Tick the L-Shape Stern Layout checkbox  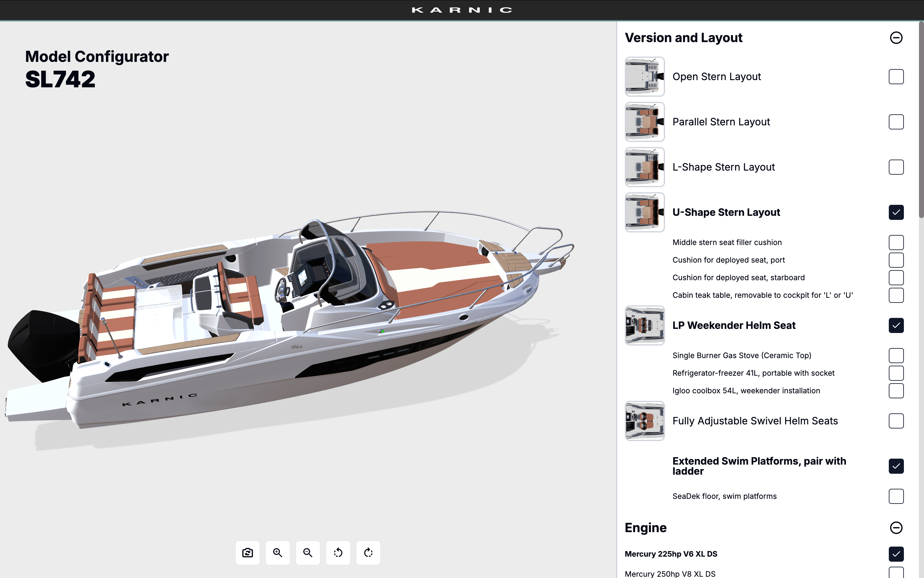(896, 167)
